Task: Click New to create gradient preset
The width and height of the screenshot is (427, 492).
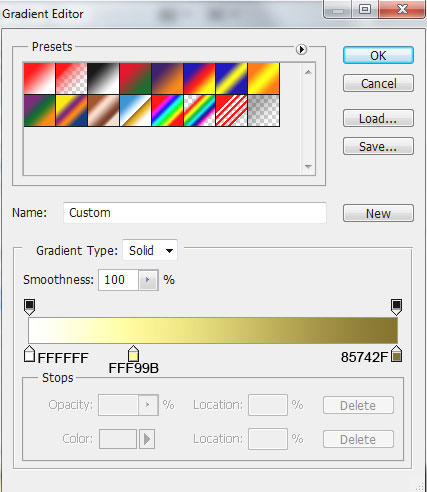Action: tap(378, 213)
